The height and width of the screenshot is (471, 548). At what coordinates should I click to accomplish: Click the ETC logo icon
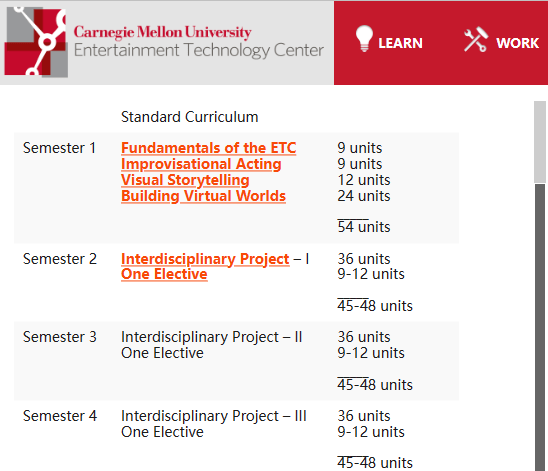[x=36, y=42]
